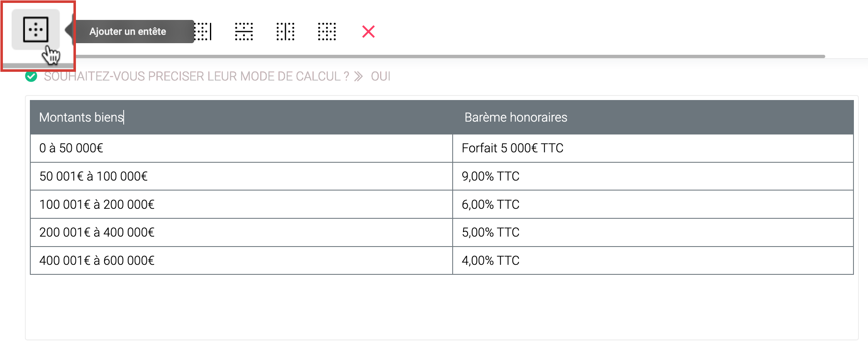868x347 pixels.
Task: Select the 5,00% TTC cell
Action: 490,232
